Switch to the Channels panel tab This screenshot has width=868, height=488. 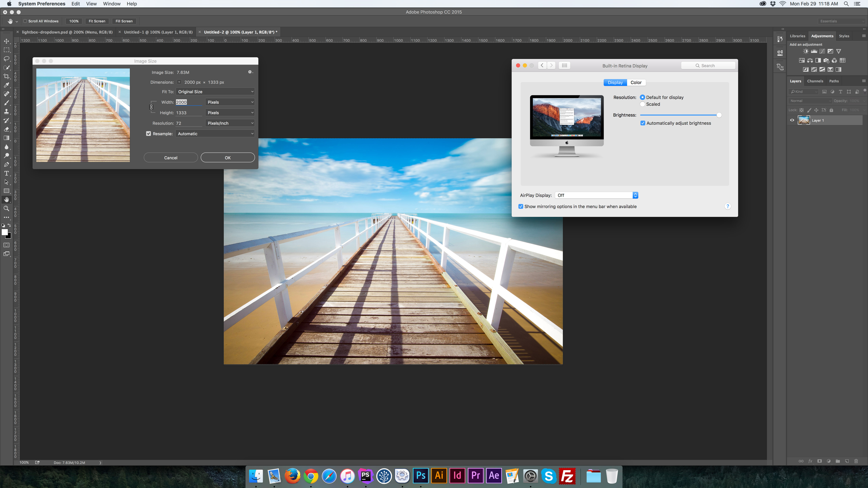tap(815, 81)
